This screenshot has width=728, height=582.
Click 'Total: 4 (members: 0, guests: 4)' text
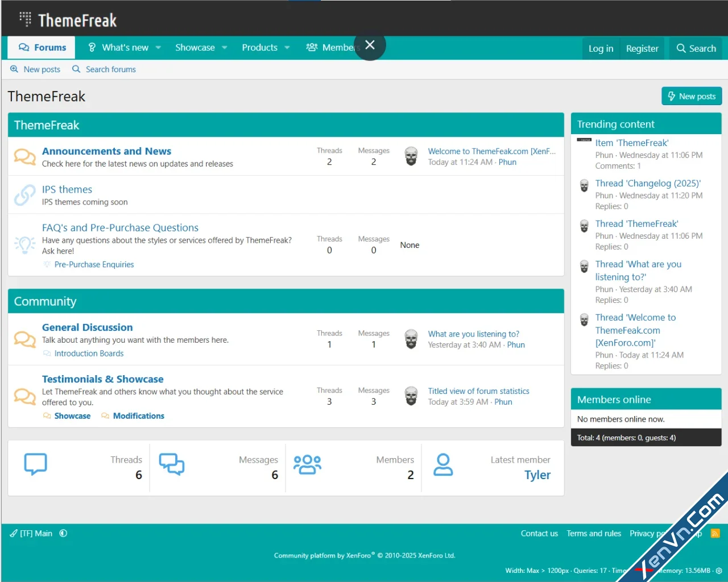point(627,438)
